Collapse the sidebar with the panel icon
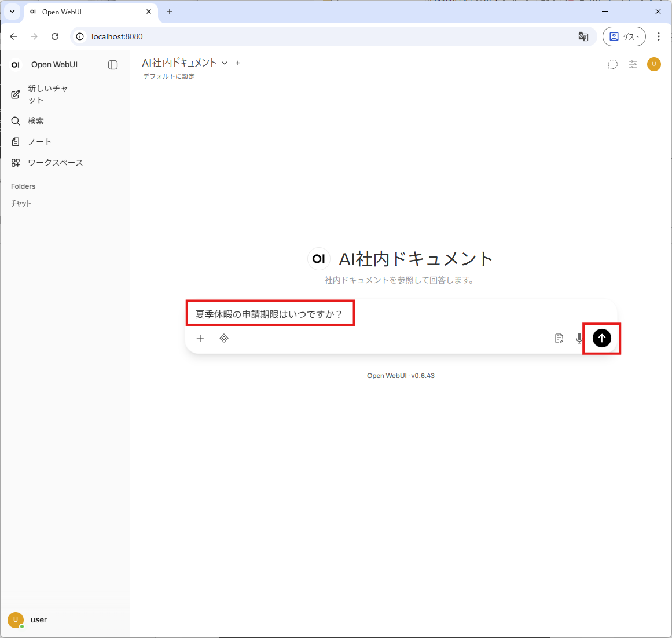Image resolution: width=672 pixels, height=638 pixels. 113,65
